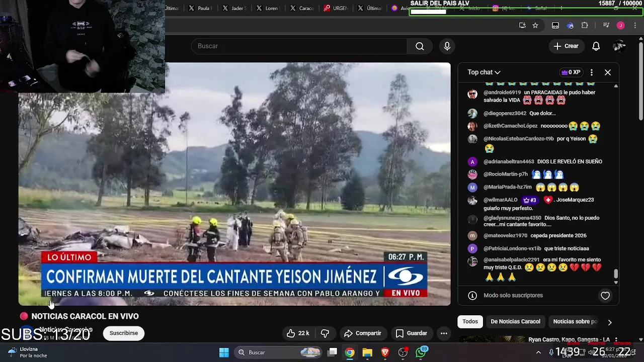Open @PatriciaLondono-vx1ib chat author

click(512, 249)
